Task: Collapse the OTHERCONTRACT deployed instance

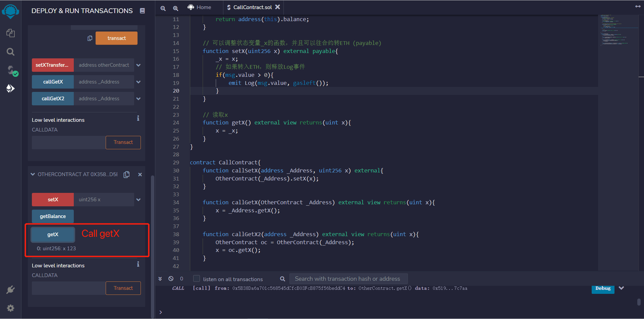Action: [33, 174]
